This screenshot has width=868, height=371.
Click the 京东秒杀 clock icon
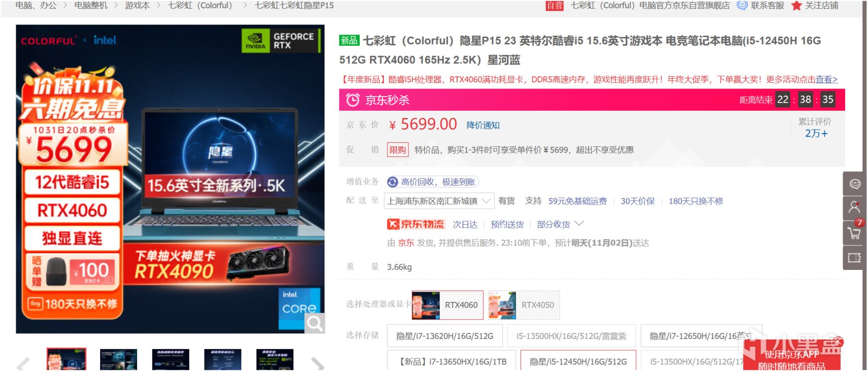point(352,100)
